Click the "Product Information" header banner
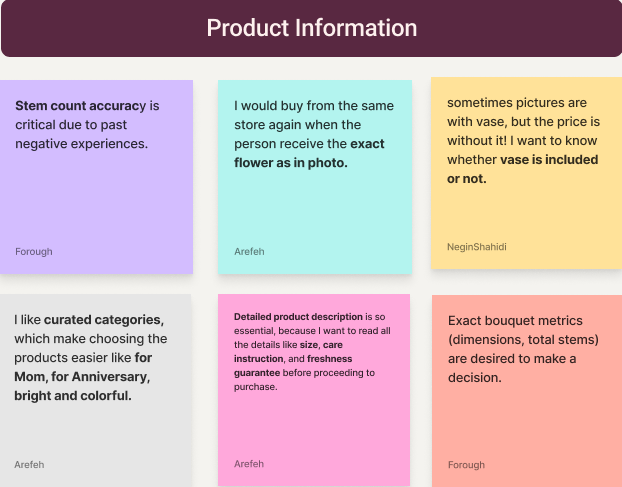622x487 pixels. coord(311,28)
